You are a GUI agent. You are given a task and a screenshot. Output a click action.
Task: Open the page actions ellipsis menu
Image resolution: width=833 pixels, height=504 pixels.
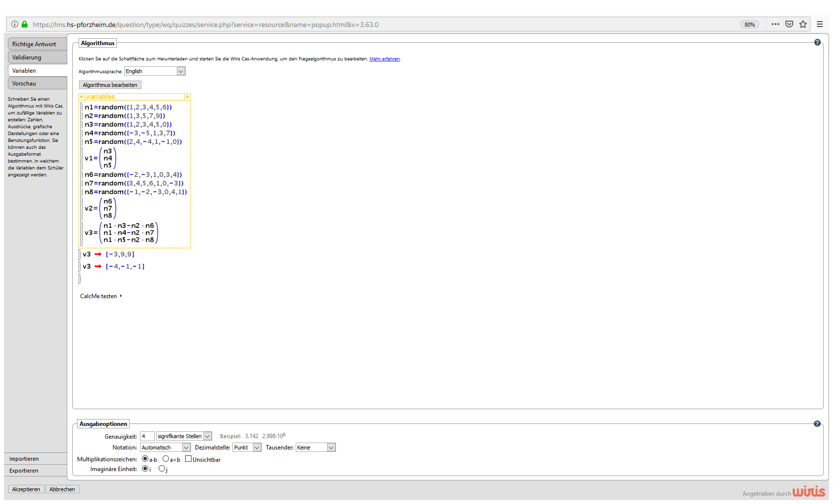pyautogui.click(x=776, y=24)
